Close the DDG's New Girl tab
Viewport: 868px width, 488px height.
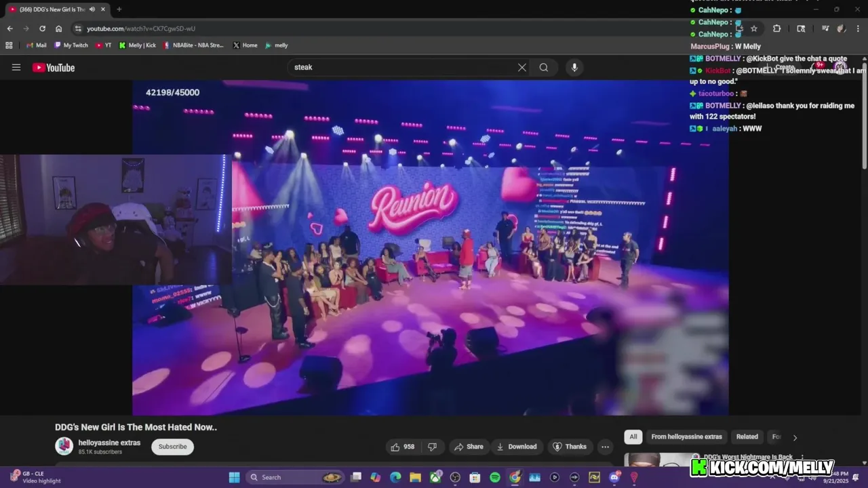[x=102, y=9]
